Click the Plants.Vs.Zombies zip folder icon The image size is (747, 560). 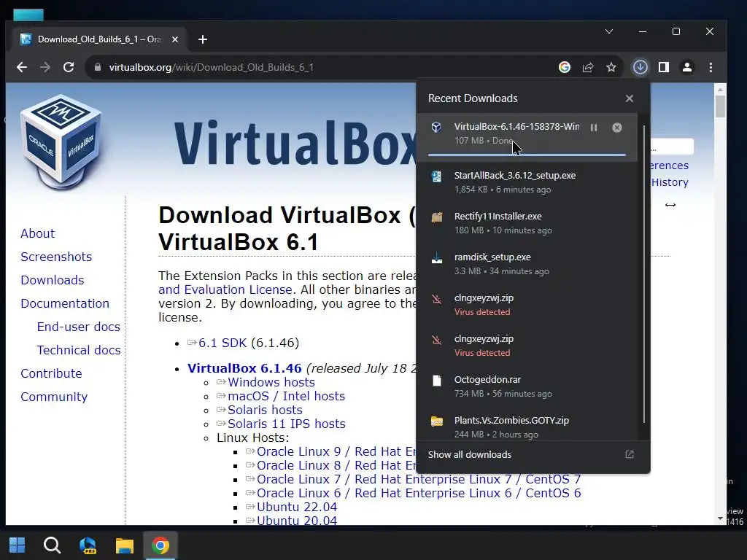point(437,421)
